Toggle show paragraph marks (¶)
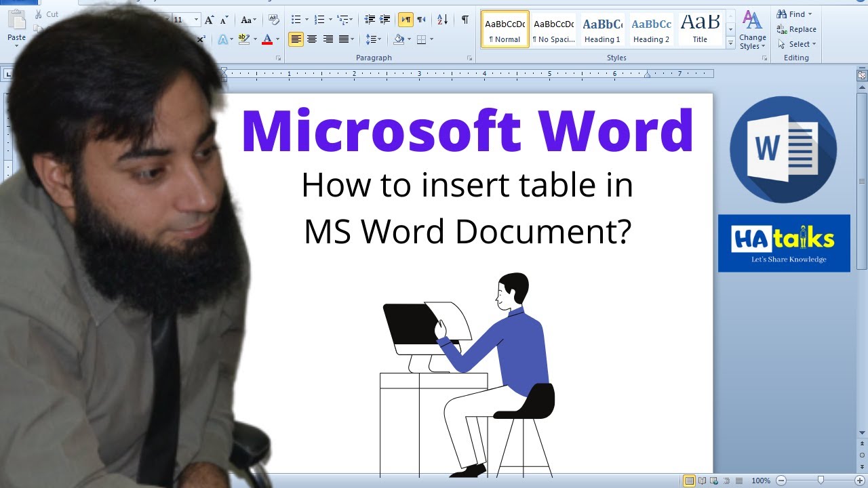 click(x=465, y=20)
